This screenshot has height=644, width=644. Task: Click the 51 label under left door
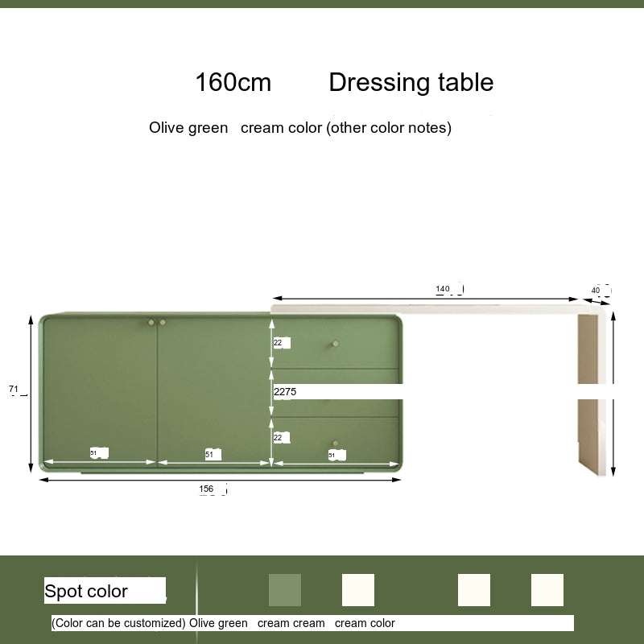(x=93, y=453)
